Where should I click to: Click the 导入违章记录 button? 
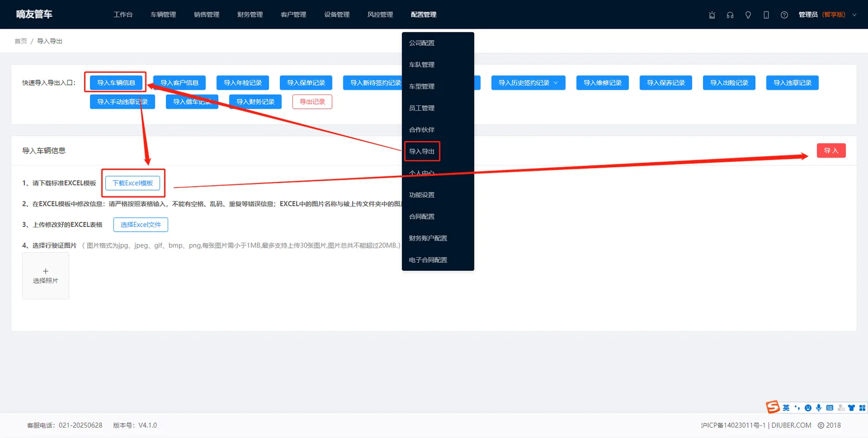pos(793,82)
